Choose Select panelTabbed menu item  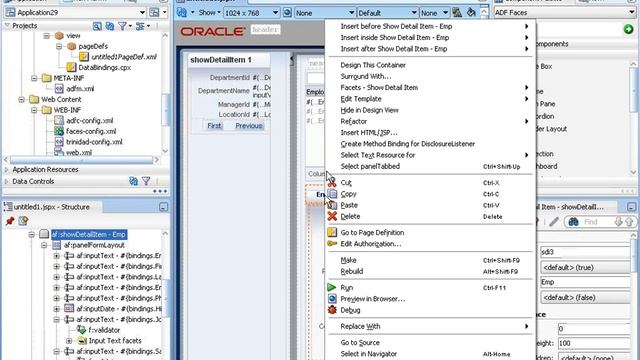click(430, 166)
